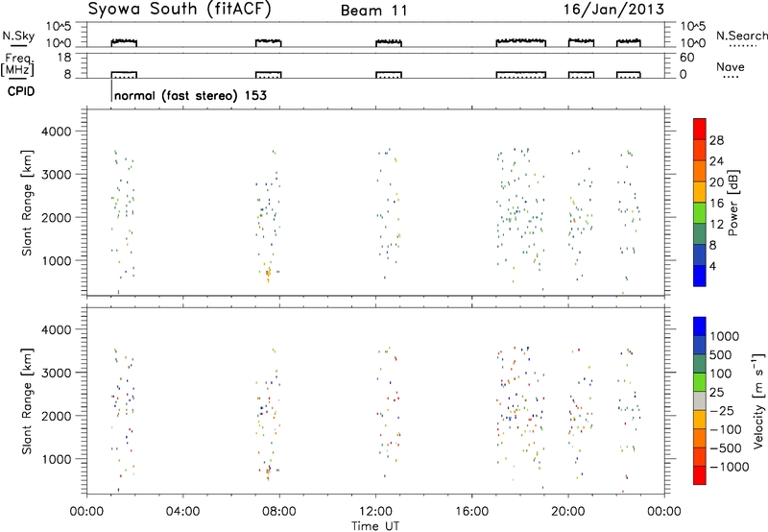Click the 'N.Sky' legend label

coord(18,36)
